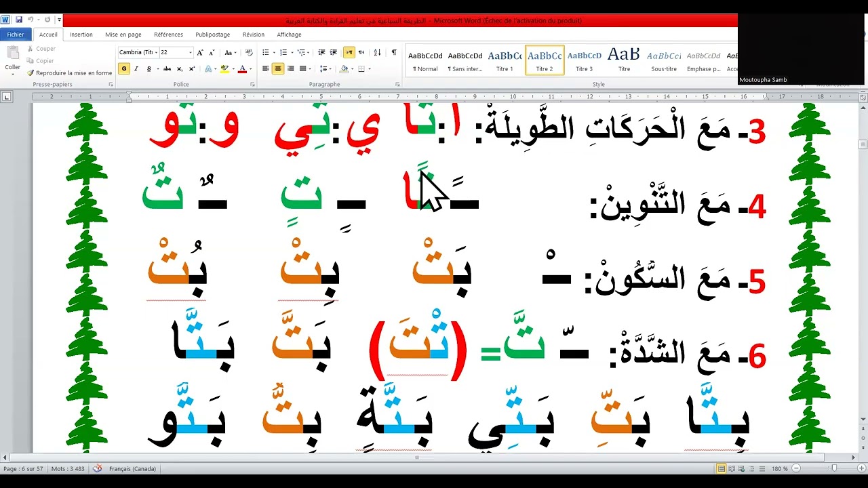Click Reproduire la mise en forme painter
The image size is (868, 488).
pyautogui.click(x=69, y=73)
